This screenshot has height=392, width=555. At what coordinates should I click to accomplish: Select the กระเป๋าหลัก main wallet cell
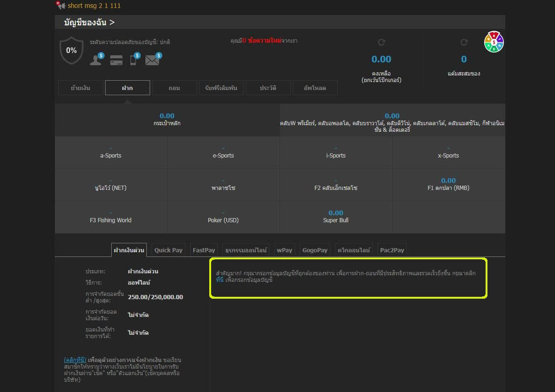167,120
